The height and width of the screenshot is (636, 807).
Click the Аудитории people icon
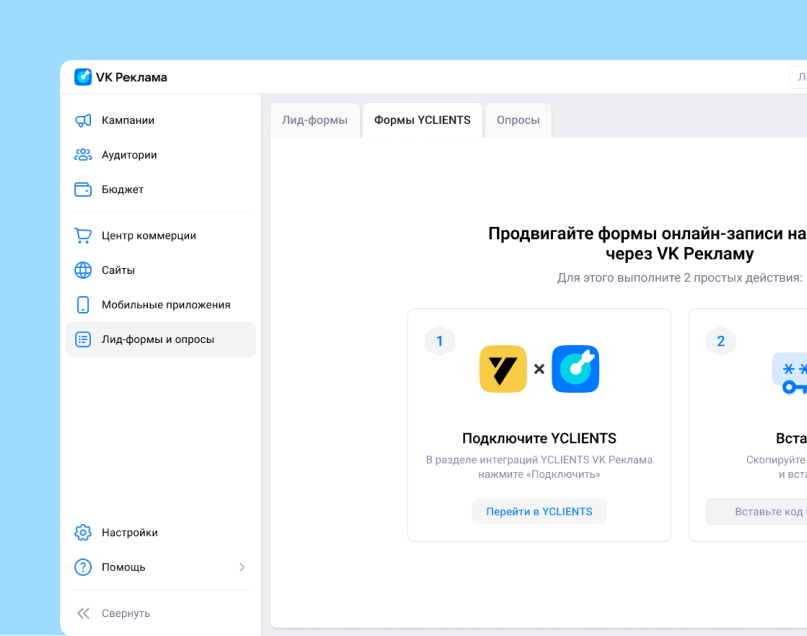click(x=83, y=155)
